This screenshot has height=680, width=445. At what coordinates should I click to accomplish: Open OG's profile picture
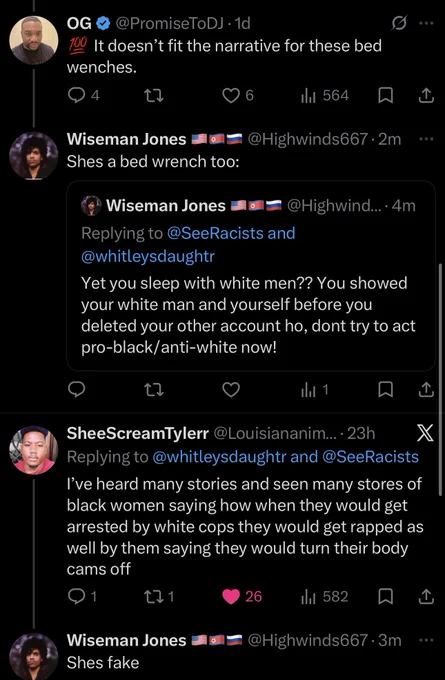34,40
